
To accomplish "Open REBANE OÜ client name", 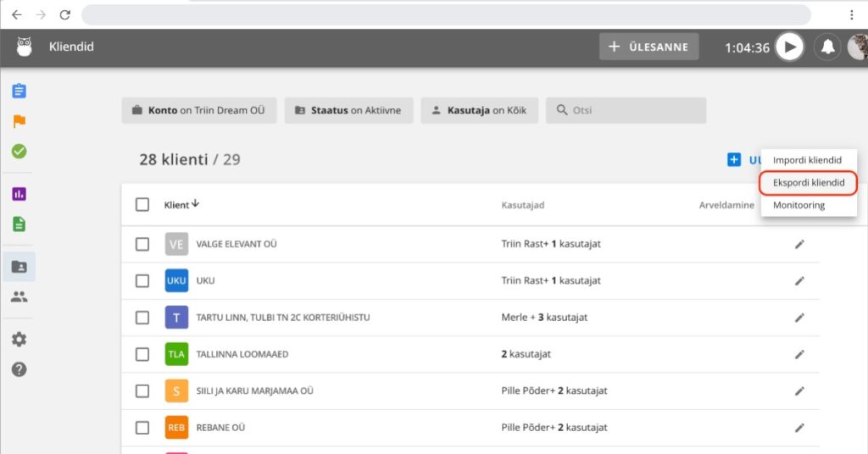I will [x=220, y=428].
